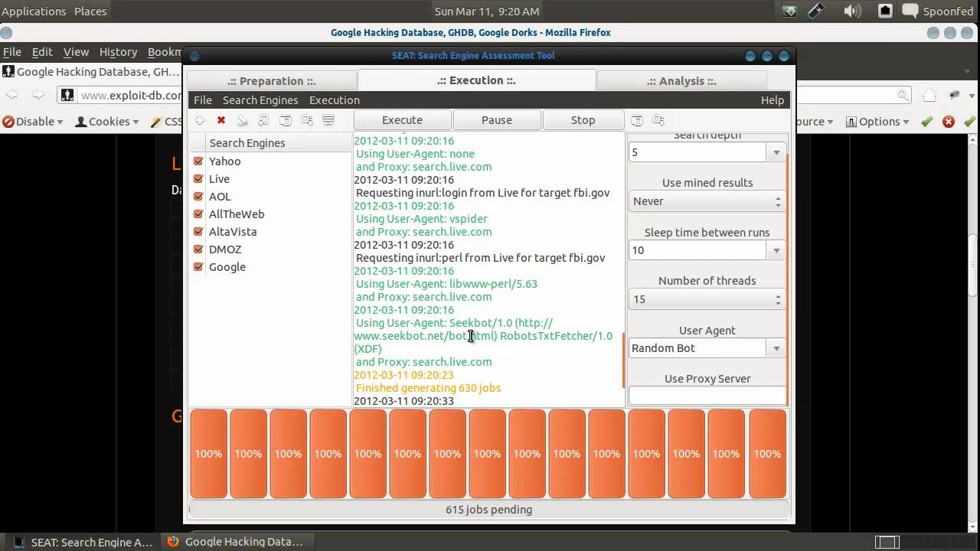
Task: Open the Use mined results Never combobox
Action: (x=707, y=201)
